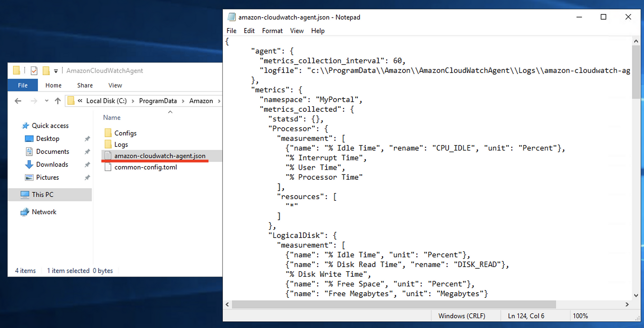Open the Notepad File menu
Screen dimensions: 644x328
click(x=231, y=31)
